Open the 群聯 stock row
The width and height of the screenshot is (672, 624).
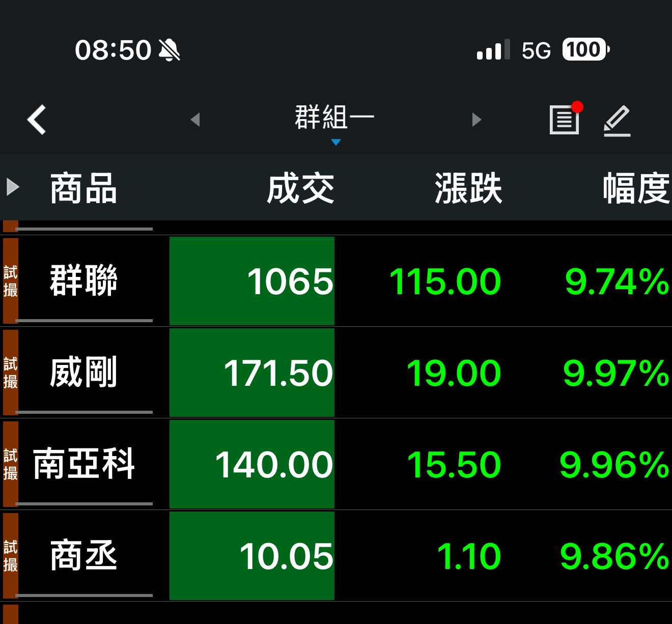pos(84,280)
